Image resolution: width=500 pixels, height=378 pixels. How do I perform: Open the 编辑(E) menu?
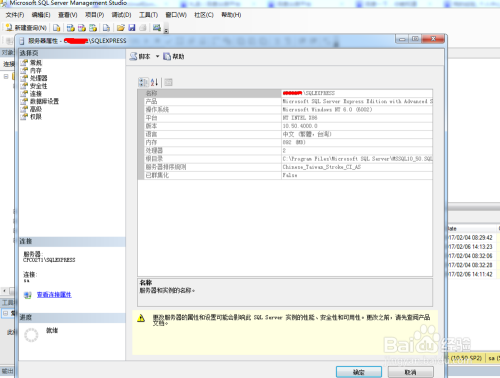(41, 15)
